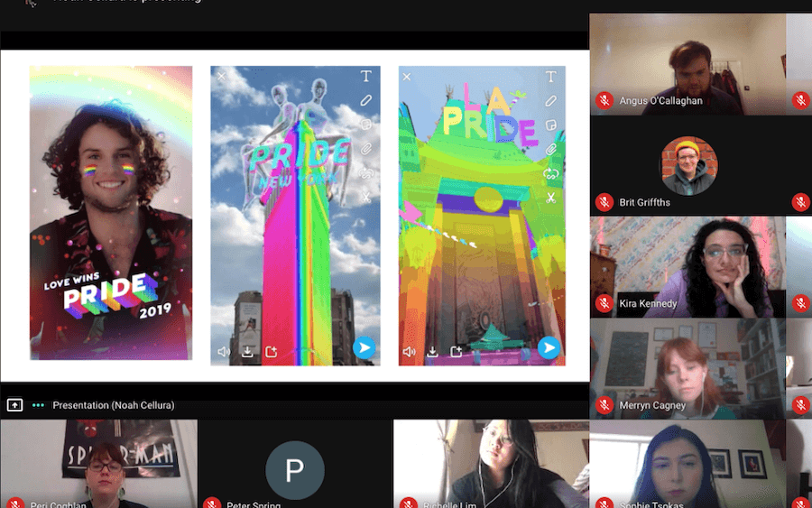Click Richelle Lim's muted microphone icon
The width and height of the screenshot is (812, 508).
pyautogui.click(x=408, y=503)
